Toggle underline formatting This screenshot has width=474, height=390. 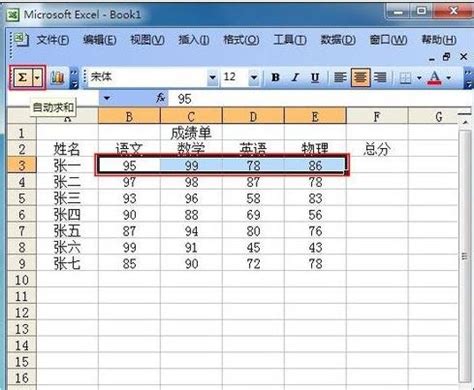[315, 78]
